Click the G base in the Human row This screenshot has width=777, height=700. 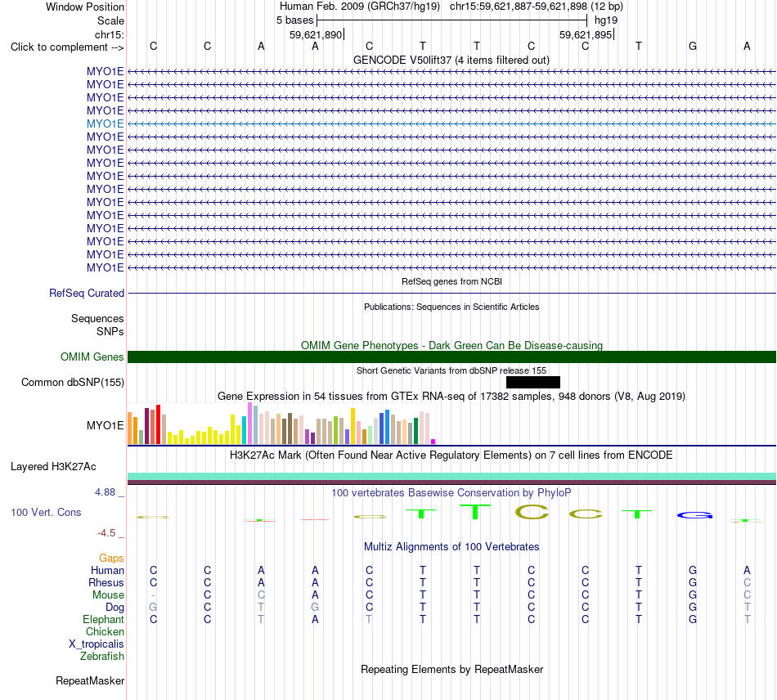(693, 571)
